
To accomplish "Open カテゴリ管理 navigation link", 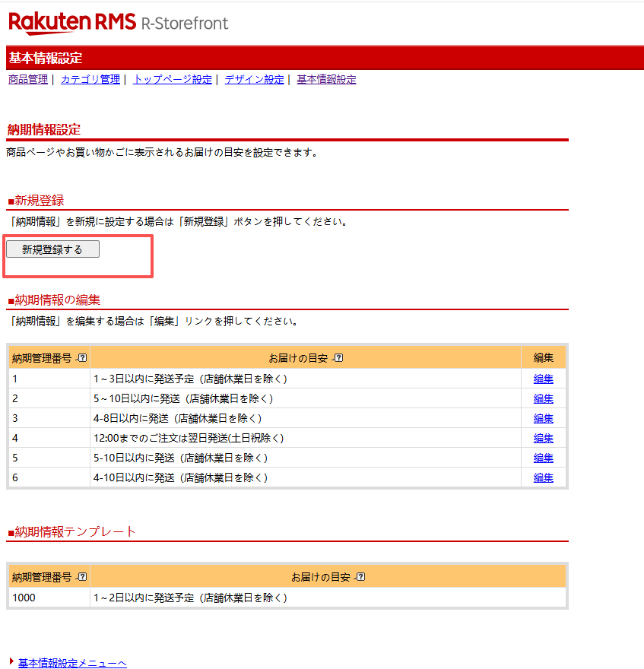I will 90,79.
